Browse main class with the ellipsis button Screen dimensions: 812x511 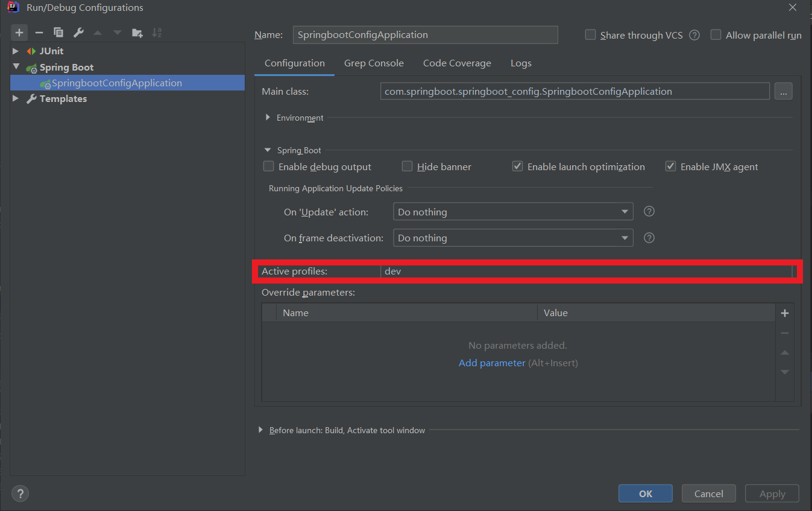(783, 92)
